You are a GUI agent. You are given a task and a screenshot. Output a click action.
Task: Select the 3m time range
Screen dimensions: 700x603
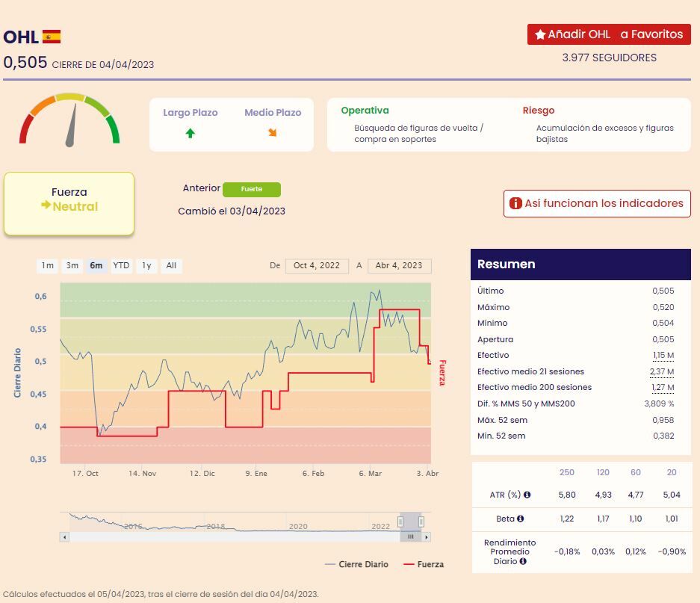(x=72, y=265)
